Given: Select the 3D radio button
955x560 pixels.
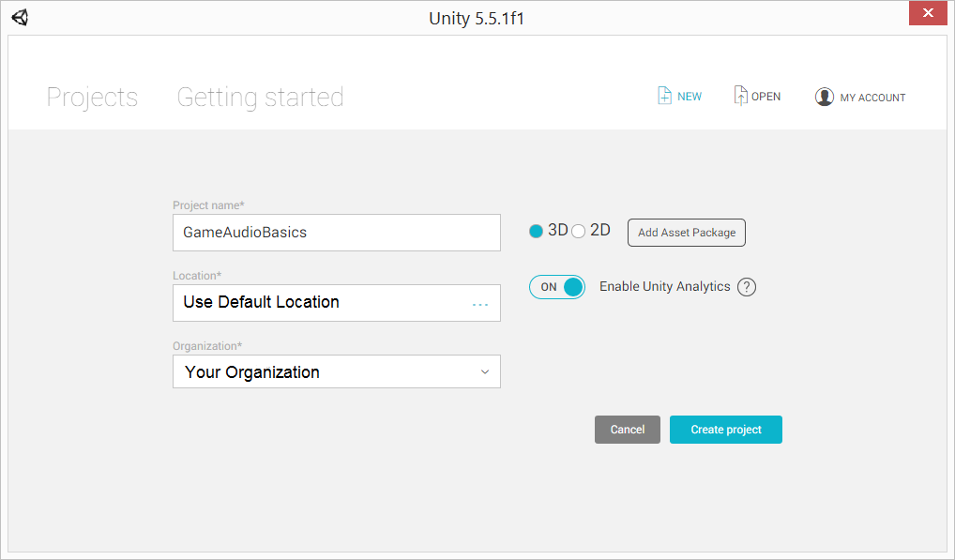Looking at the screenshot, I should 536,232.
